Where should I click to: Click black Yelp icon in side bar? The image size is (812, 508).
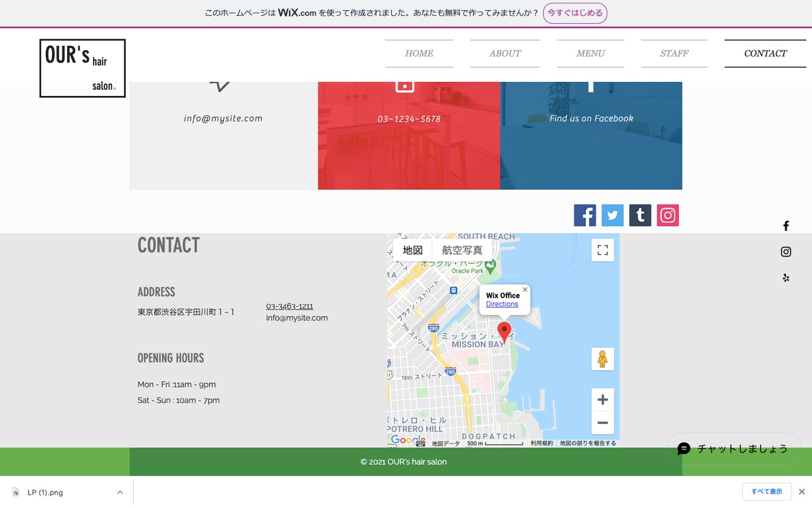786,278
